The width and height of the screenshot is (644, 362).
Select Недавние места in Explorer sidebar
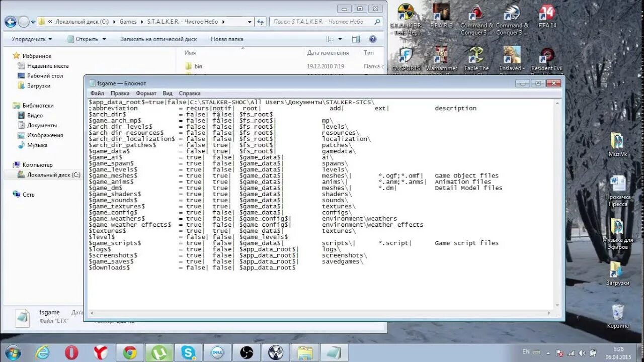click(48, 66)
